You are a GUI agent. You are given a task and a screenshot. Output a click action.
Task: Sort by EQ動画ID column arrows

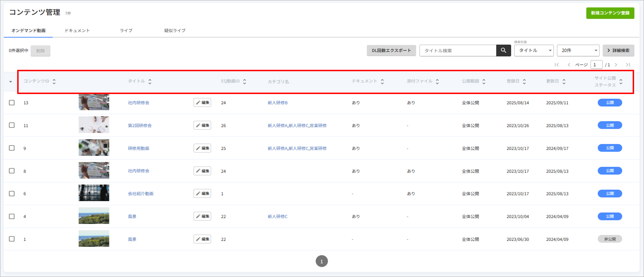coord(244,81)
